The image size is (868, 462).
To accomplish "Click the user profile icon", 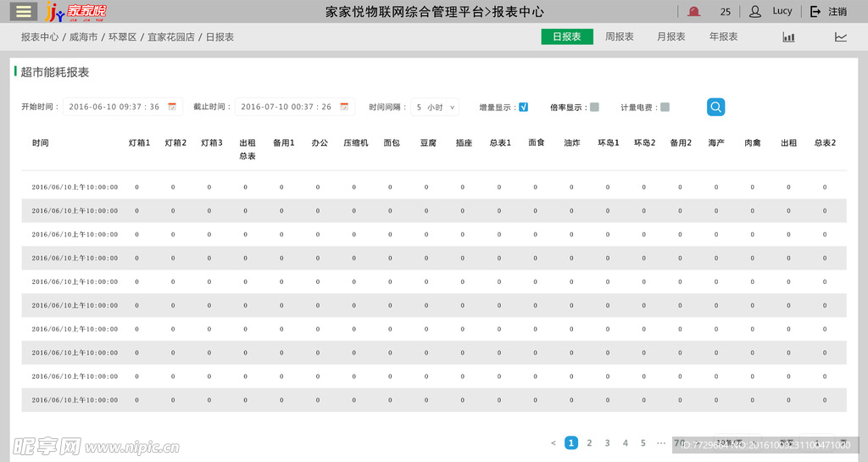I will [x=754, y=12].
